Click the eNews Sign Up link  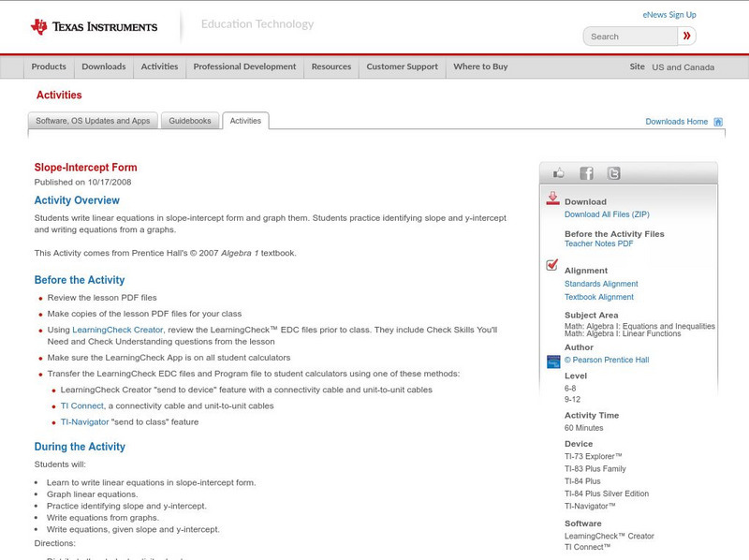[668, 15]
